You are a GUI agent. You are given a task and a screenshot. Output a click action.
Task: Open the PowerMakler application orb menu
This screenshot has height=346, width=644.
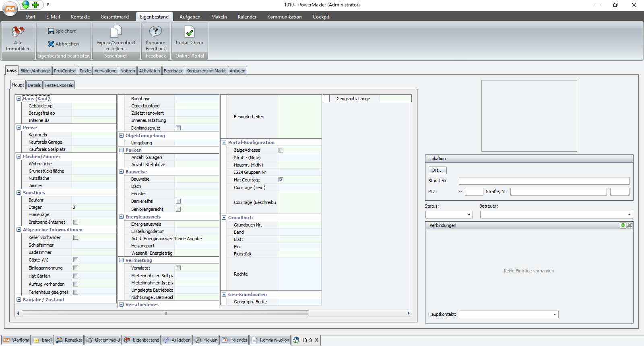10,8
